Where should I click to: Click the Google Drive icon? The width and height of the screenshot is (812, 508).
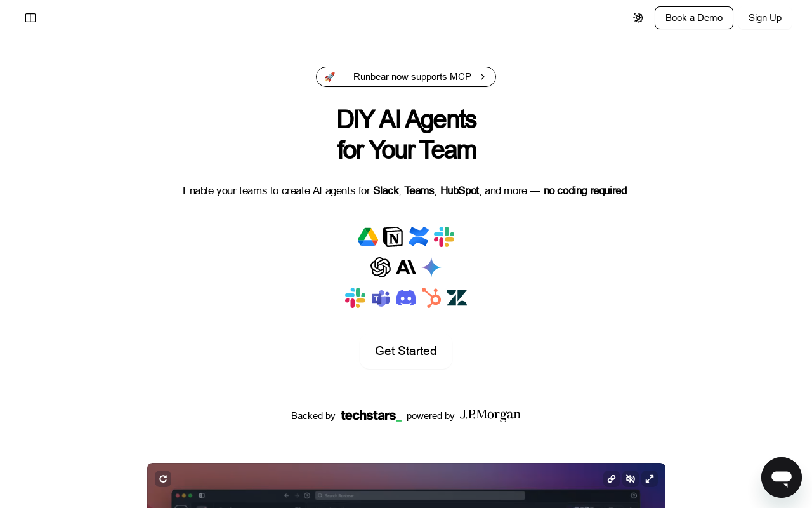pos(368,237)
